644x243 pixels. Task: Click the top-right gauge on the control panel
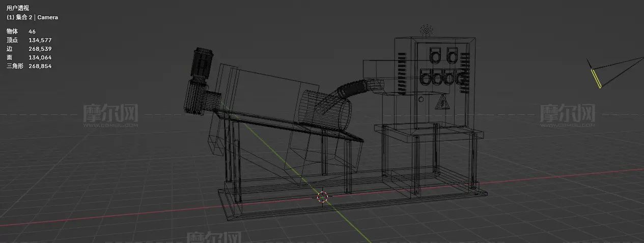point(452,54)
